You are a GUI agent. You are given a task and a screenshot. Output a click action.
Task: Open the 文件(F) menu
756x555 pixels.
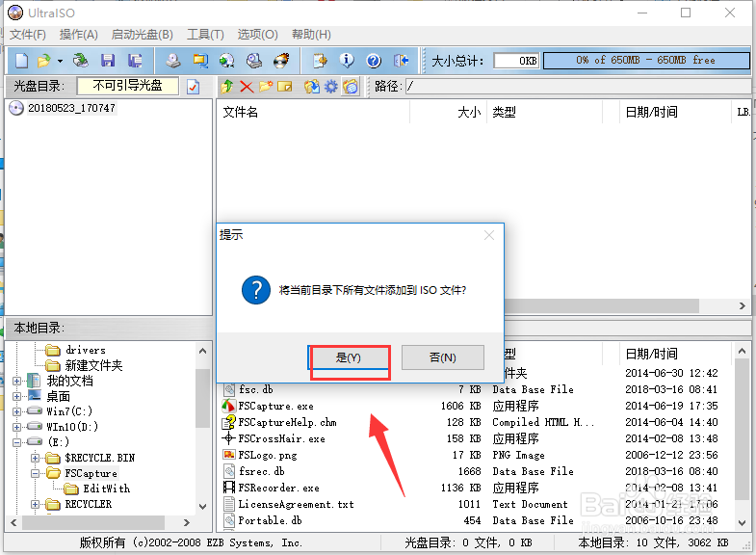click(28, 35)
